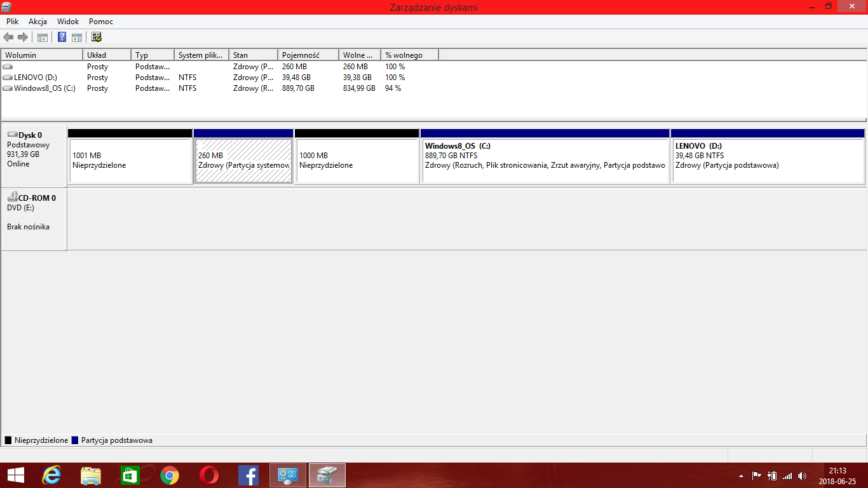
Task: Click the show/hide action pane icon
Action: click(x=77, y=37)
